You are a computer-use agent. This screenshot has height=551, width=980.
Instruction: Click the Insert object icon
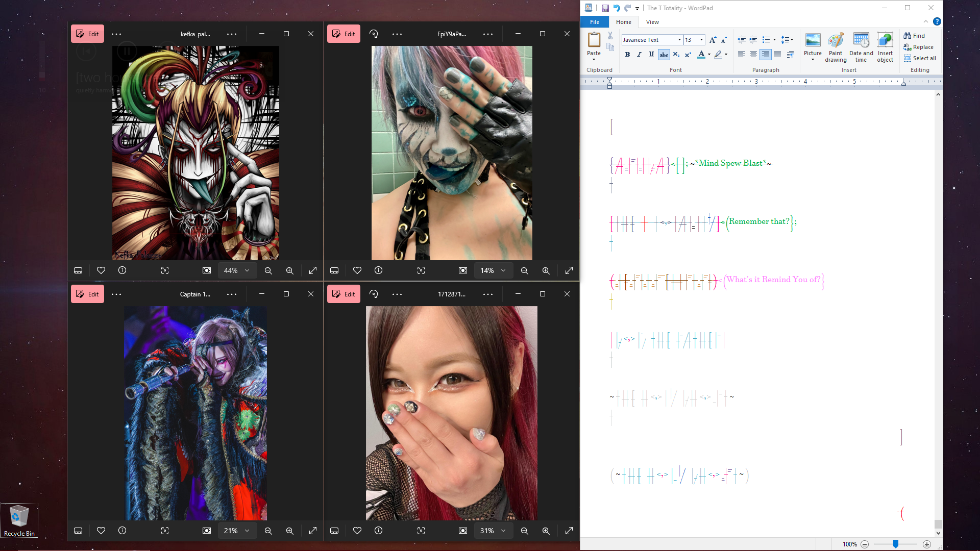[885, 47]
